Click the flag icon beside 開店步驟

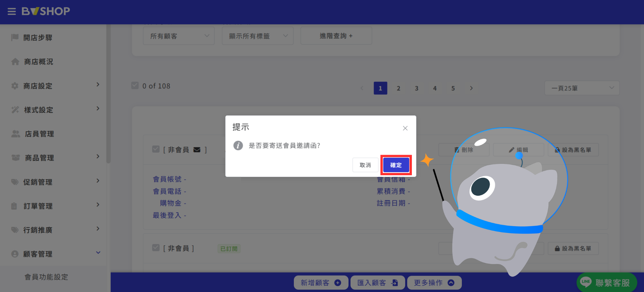click(15, 37)
